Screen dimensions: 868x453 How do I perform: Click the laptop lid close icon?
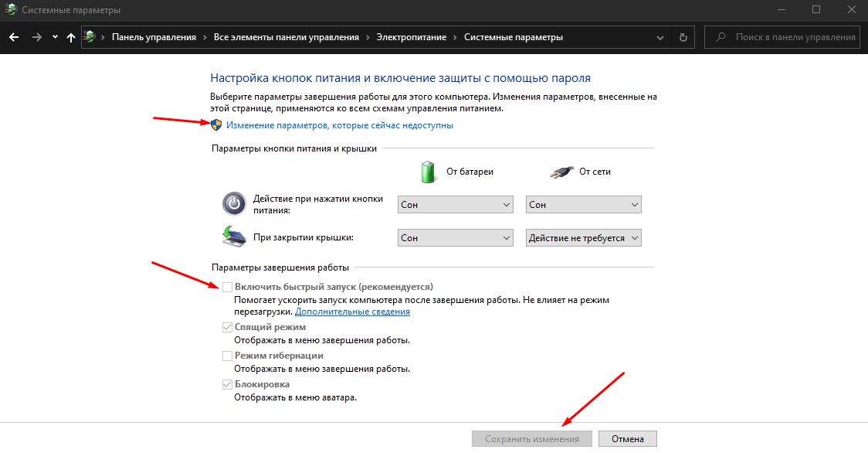point(234,237)
